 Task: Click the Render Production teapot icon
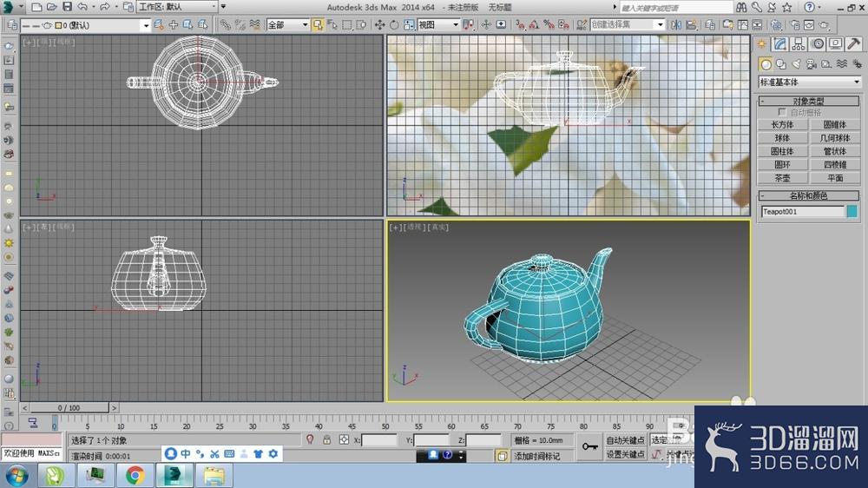(824, 25)
